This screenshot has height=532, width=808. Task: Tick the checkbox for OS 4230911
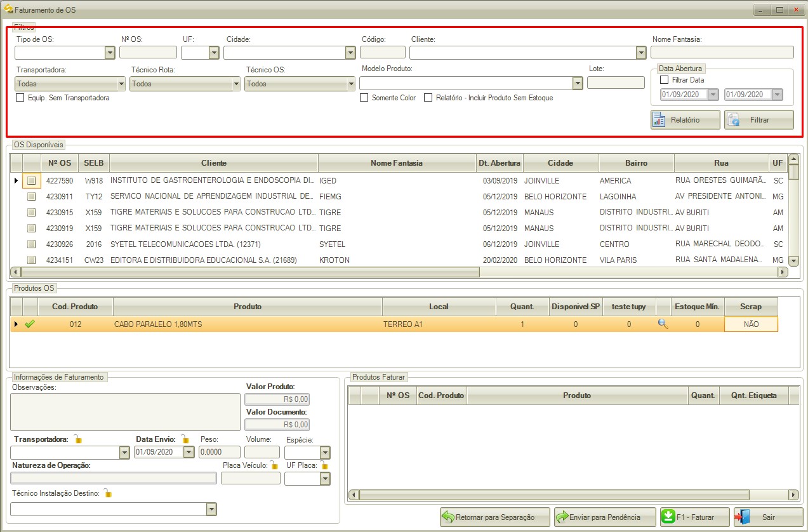(31, 197)
